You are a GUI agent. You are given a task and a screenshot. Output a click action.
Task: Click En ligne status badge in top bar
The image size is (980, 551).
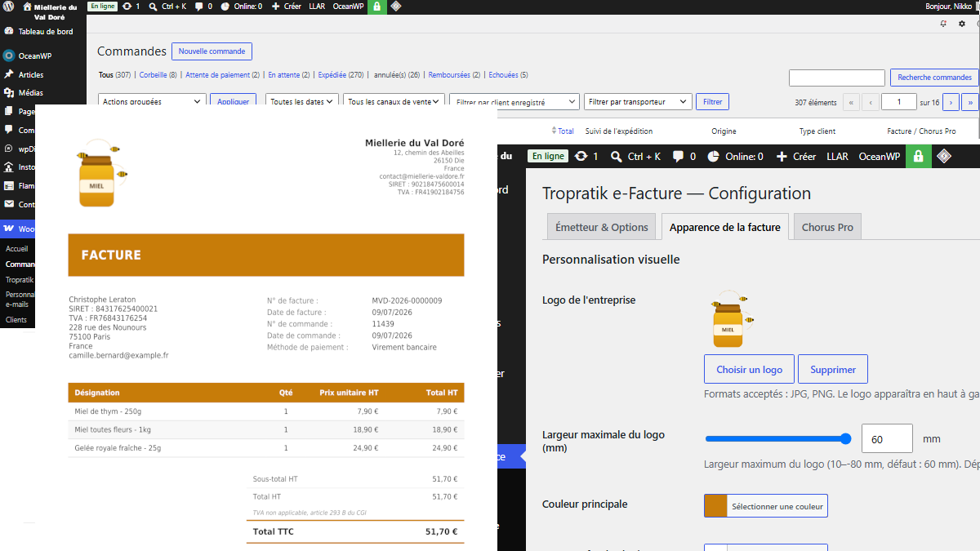click(x=102, y=6)
